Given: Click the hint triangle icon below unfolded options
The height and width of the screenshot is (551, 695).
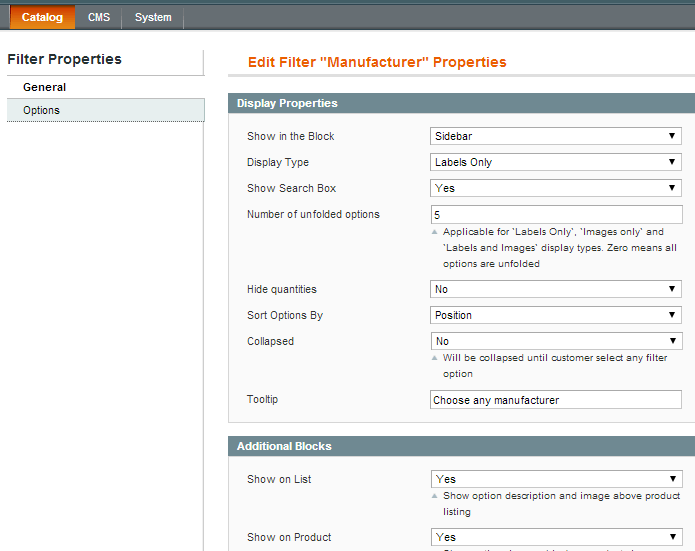Looking at the screenshot, I should click(434, 232).
